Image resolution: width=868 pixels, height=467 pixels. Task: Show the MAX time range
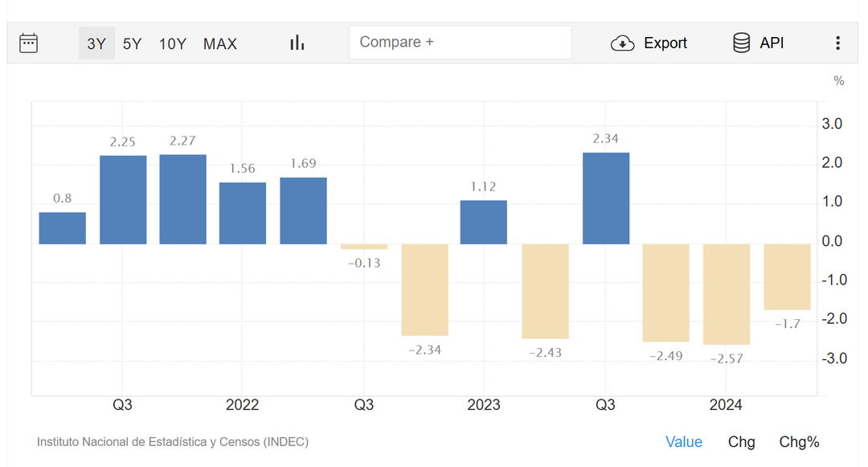(220, 43)
